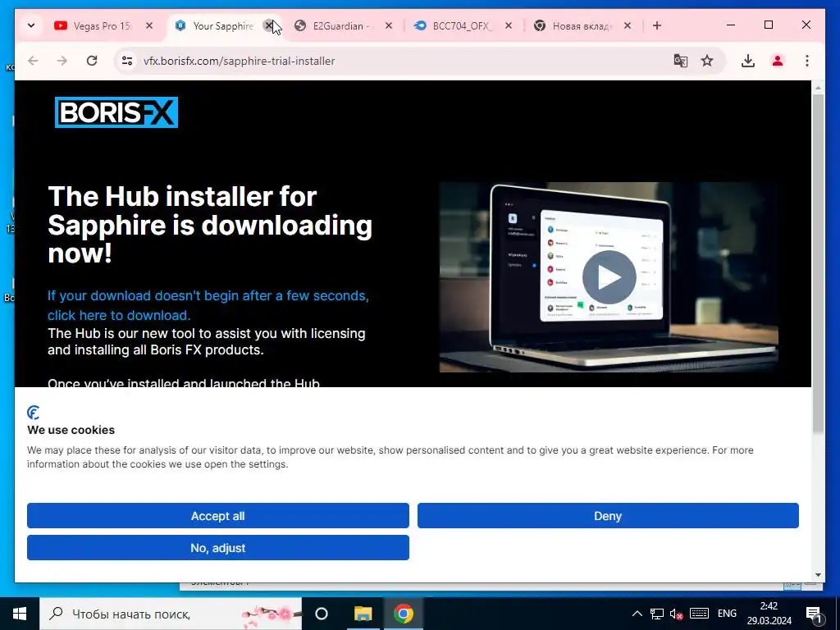
Task: Open Cortana circle on taskbar
Action: pos(322,614)
